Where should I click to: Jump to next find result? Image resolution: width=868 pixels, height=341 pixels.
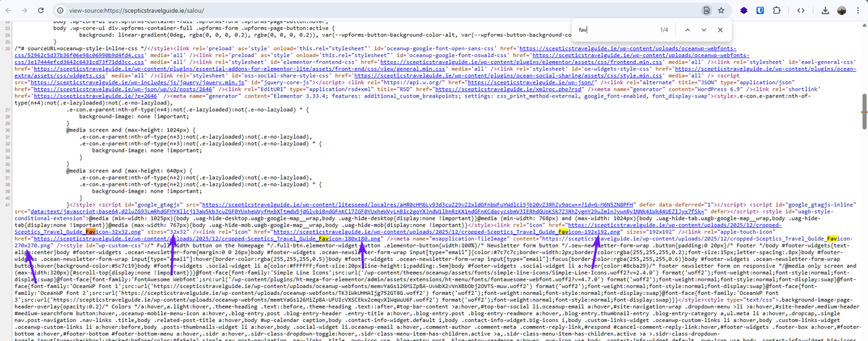pos(704,30)
